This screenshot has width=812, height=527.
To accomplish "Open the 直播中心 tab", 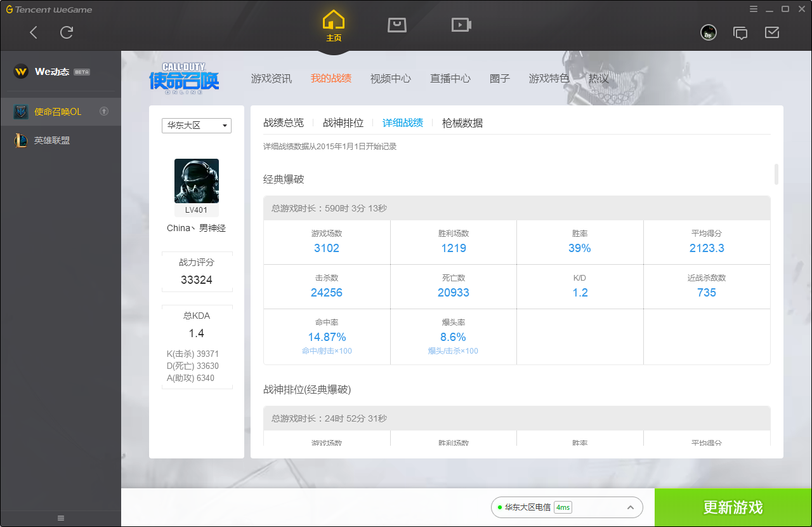I will [x=450, y=79].
